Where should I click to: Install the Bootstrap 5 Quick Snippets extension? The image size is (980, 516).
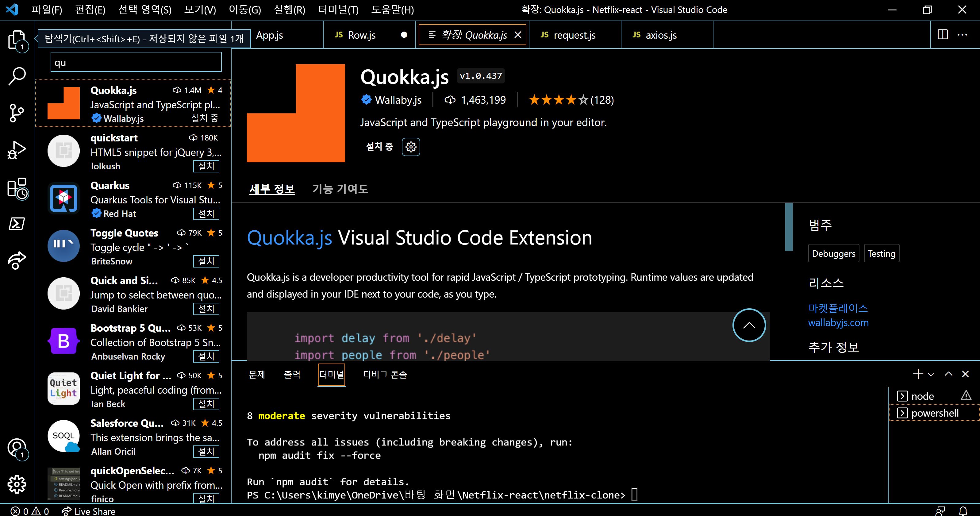click(x=206, y=356)
